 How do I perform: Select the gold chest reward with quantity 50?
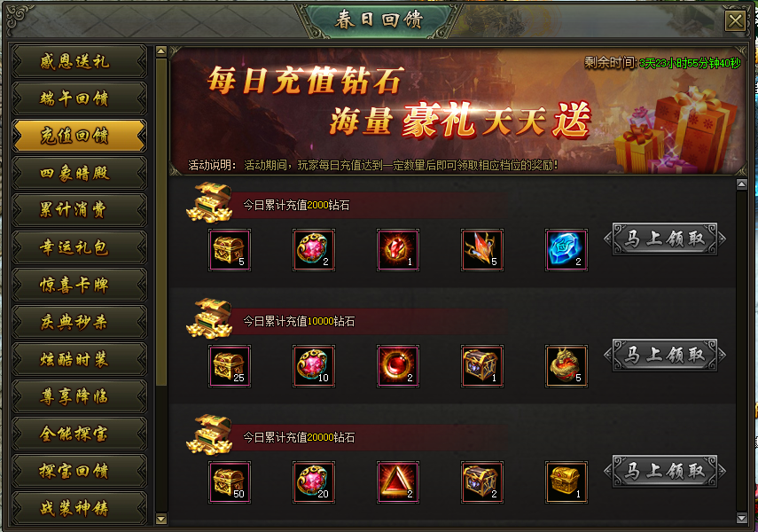(x=230, y=482)
